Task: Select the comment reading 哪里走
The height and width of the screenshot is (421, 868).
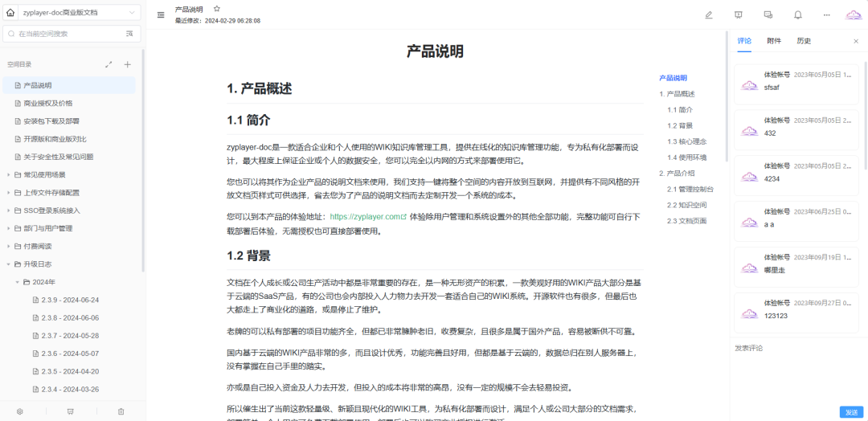Action: [796, 268]
